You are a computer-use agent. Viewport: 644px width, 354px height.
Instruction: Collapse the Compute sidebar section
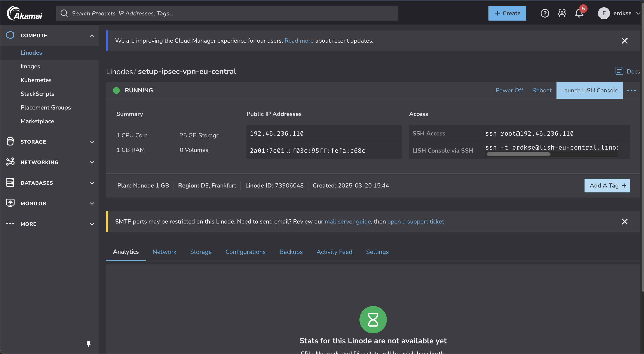point(92,36)
